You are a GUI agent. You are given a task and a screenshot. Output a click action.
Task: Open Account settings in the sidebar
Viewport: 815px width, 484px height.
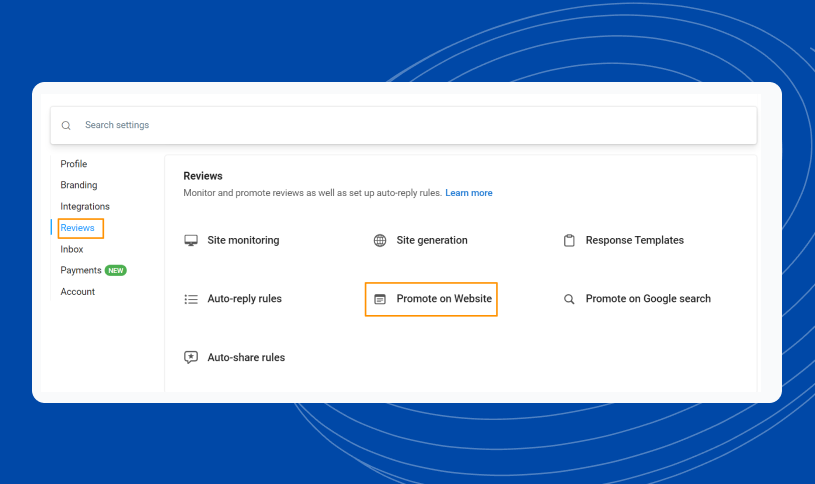(x=77, y=292)
